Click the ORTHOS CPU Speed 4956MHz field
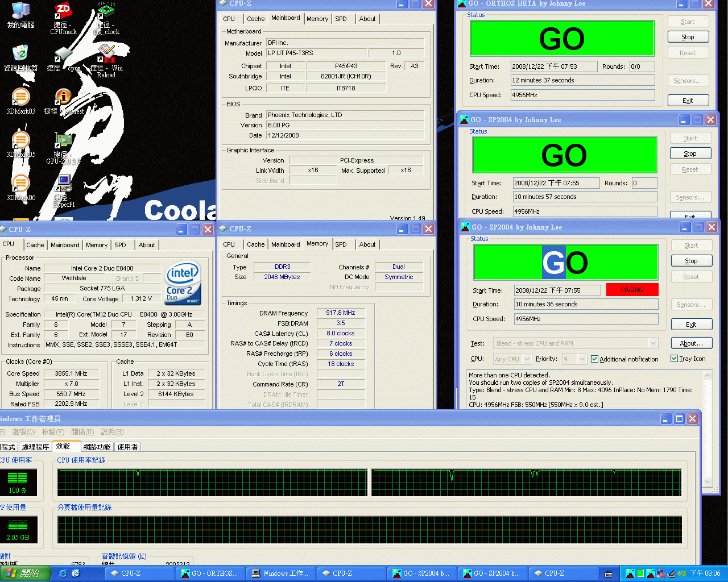 tap(582, 95)
